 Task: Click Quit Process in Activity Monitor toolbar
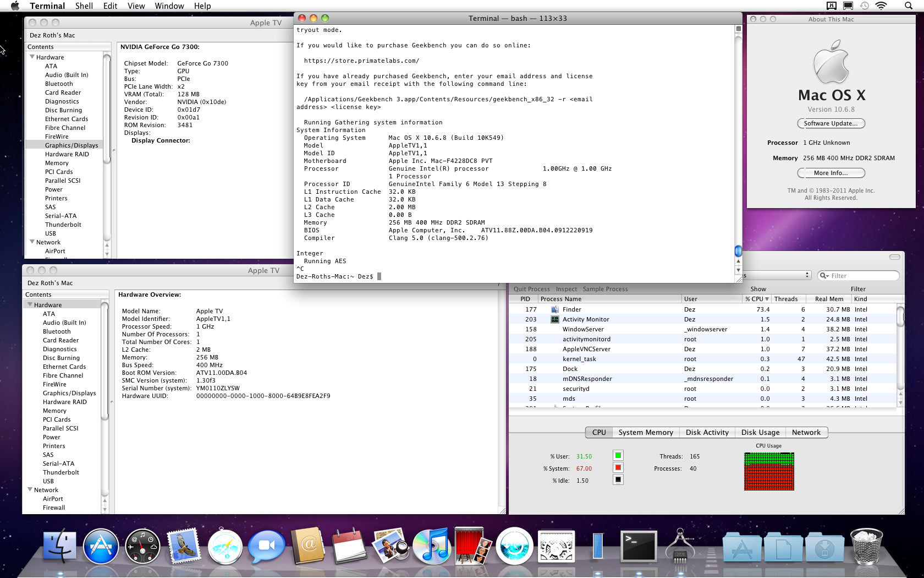[531, 289]
